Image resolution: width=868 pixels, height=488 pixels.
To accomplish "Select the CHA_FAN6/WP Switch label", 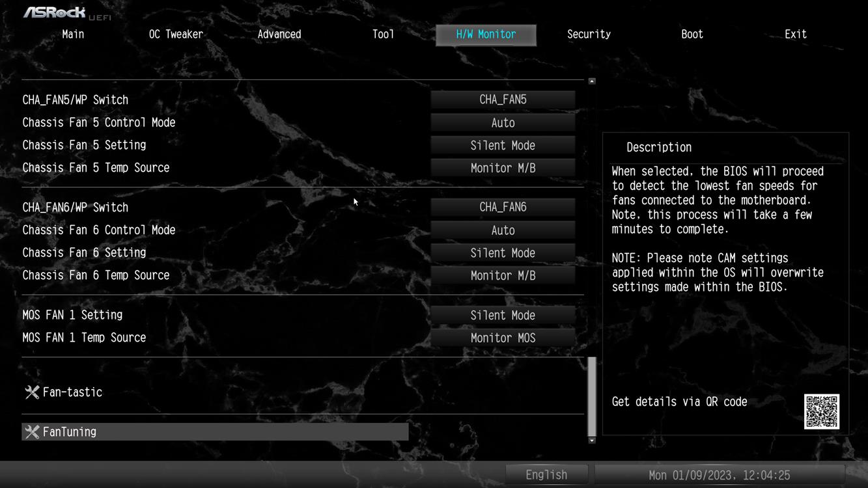I will (76, 208).
